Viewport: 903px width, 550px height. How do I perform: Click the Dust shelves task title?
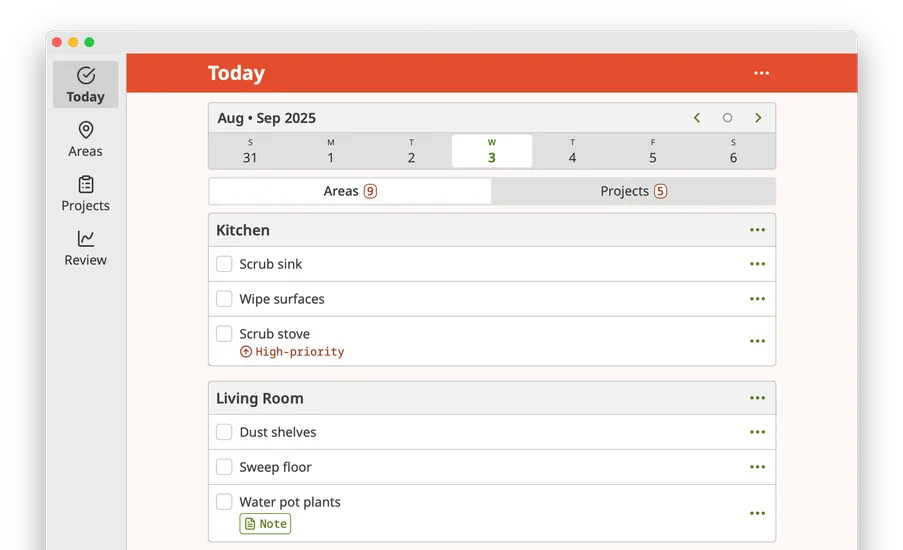[278, 433]
